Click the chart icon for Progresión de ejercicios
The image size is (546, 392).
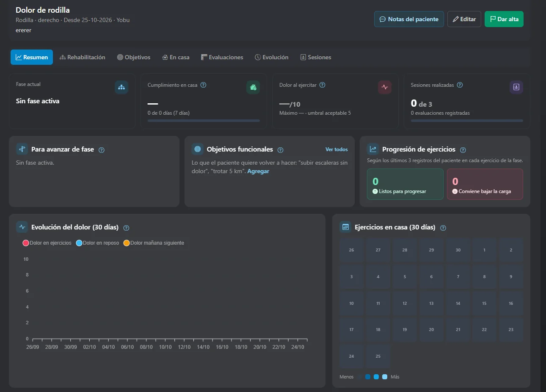[373, 149]
